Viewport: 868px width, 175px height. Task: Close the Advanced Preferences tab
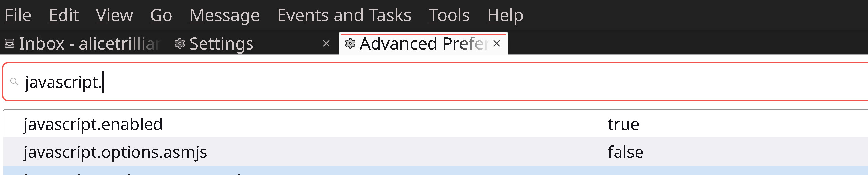[497, 44]
